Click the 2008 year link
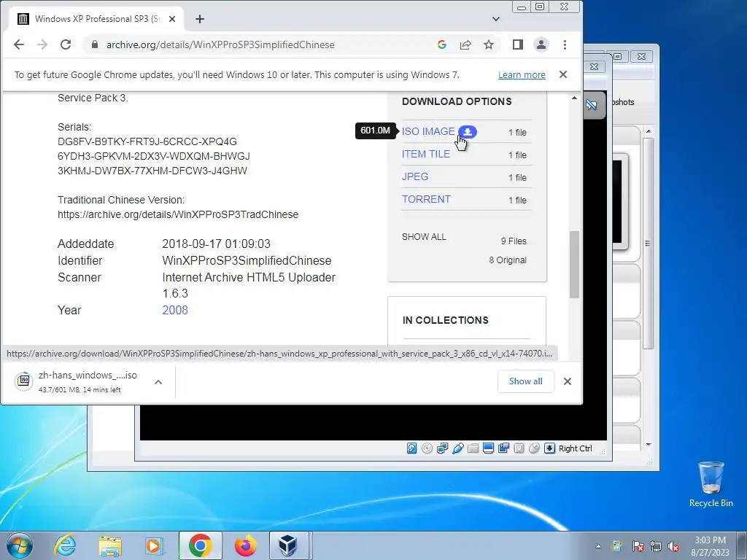 tap(175, 310)
